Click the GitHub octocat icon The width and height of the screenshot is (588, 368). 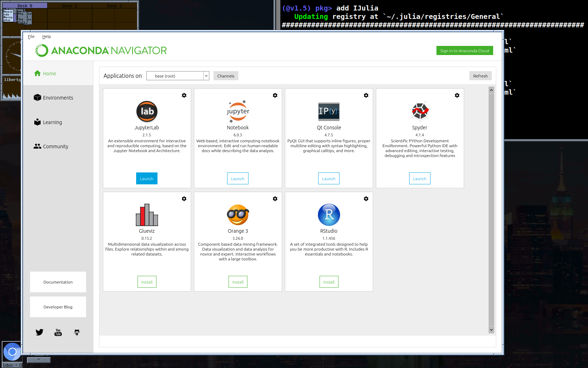77,332
